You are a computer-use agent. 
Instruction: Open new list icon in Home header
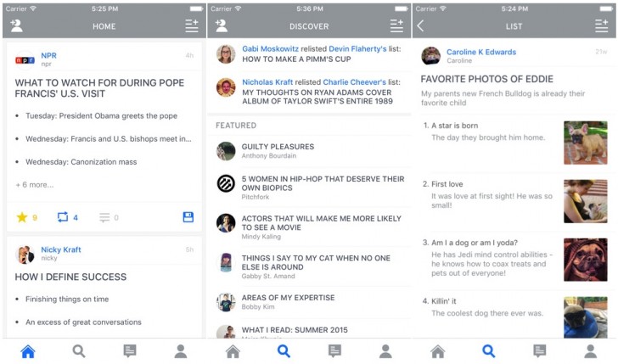tap(191, 25)
